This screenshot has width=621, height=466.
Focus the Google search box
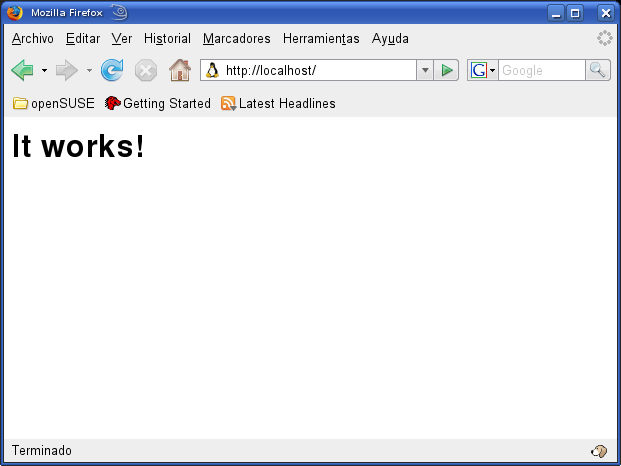click(541, 70)
